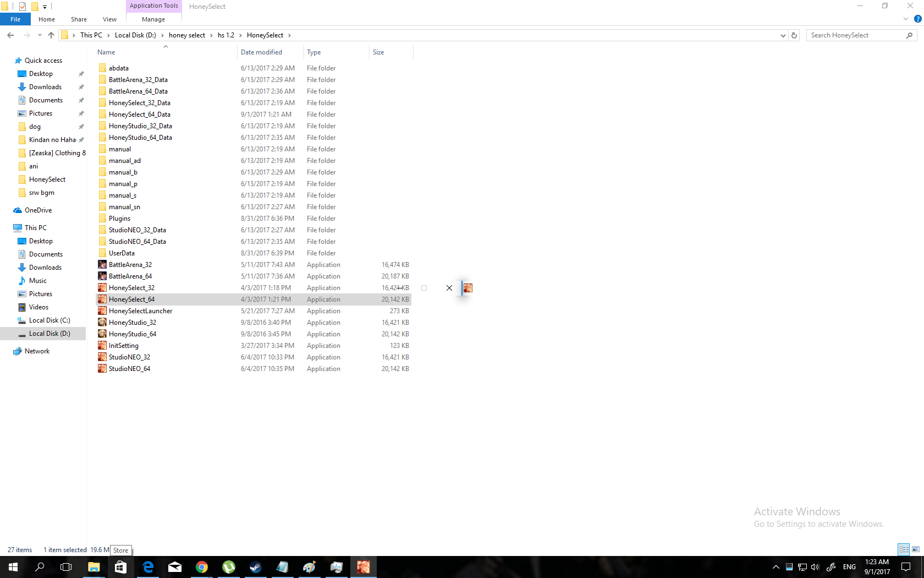Select the InitSetting application icon
The height and width of the screenshot is (578, 924).
pos(102,346)
